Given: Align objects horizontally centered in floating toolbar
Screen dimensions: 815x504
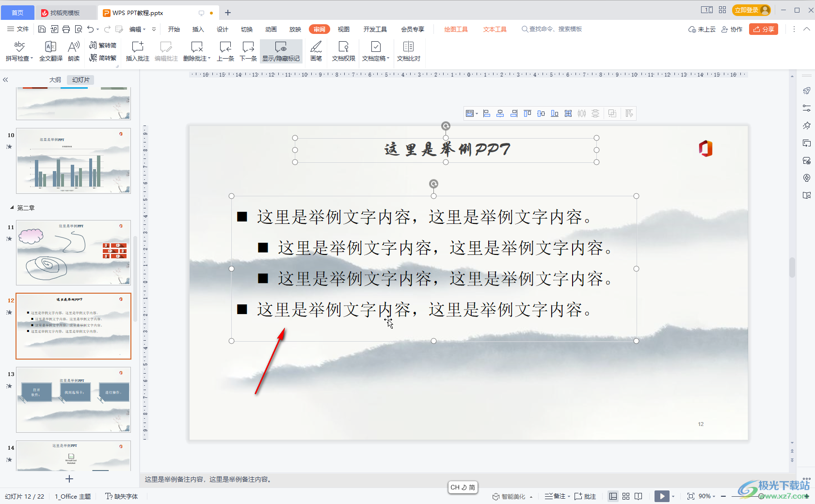Looking at the screenshot, I should pos(500,113).
